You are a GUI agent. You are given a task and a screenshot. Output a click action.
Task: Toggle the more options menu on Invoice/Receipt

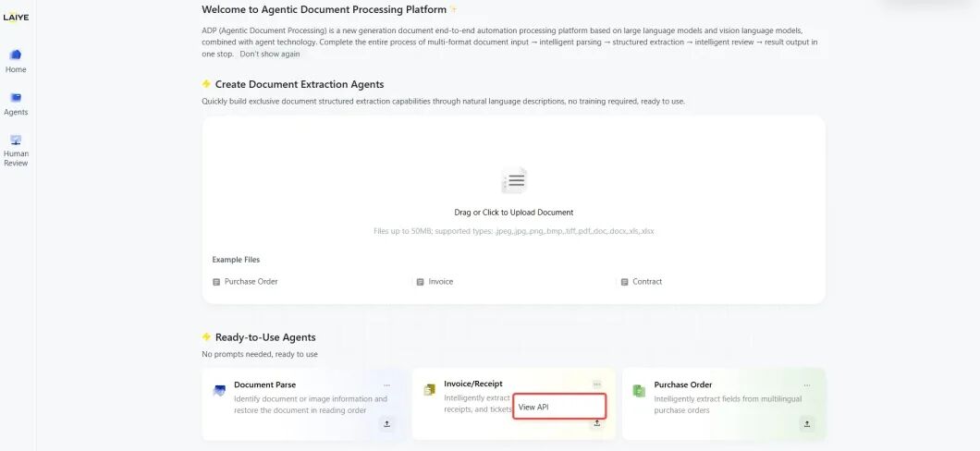597,384
